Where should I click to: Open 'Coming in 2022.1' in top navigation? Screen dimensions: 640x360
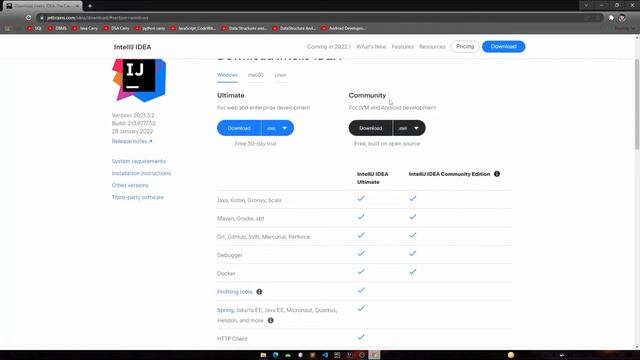tap(329, 47)
